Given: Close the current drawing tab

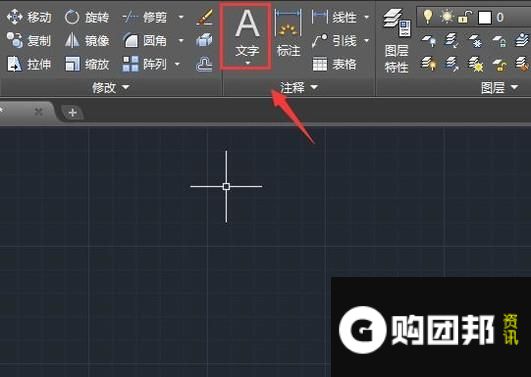Looking at the screenshot, I should click(x=39, y=112).
